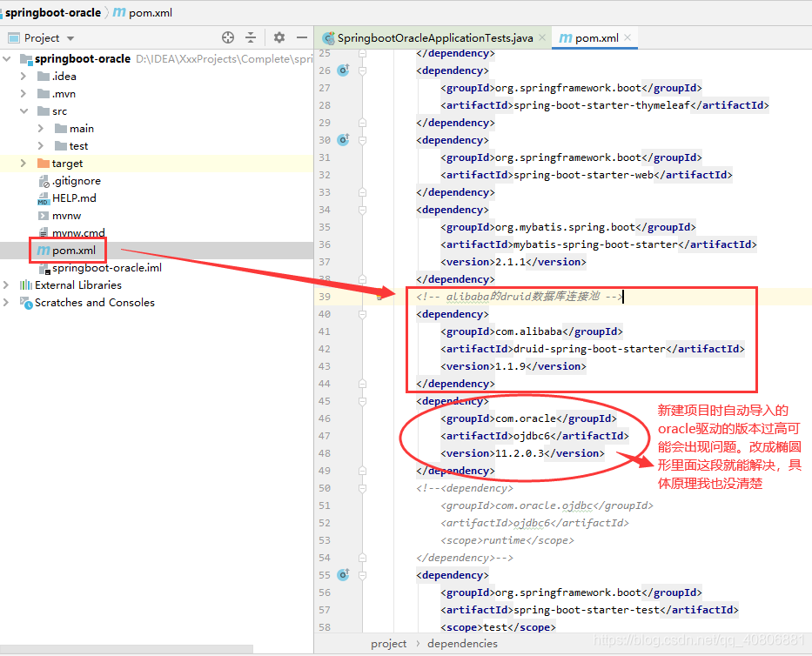The image size is (812, 656).
Task: Click line number 43 in the gutter
Action: point(325,366)
